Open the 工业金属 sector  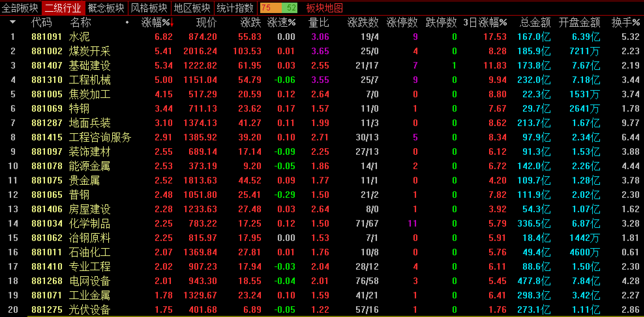click(90, 295)
